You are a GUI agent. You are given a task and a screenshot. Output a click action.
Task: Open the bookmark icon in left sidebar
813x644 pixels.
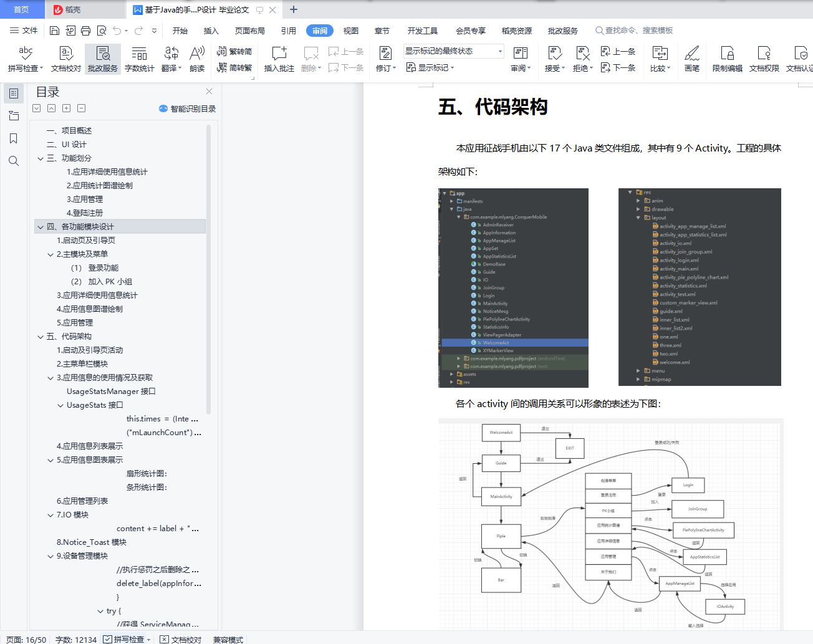click(14, 138)
